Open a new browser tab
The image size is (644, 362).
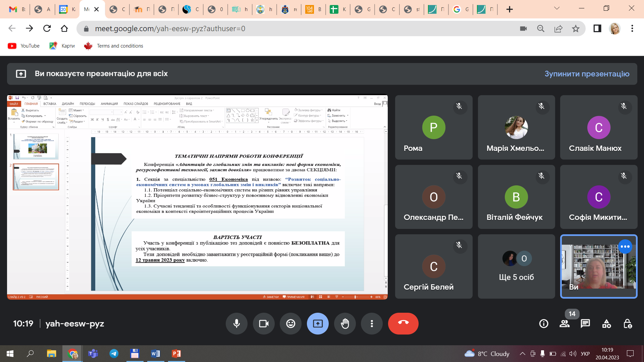(x=509, y=9)
